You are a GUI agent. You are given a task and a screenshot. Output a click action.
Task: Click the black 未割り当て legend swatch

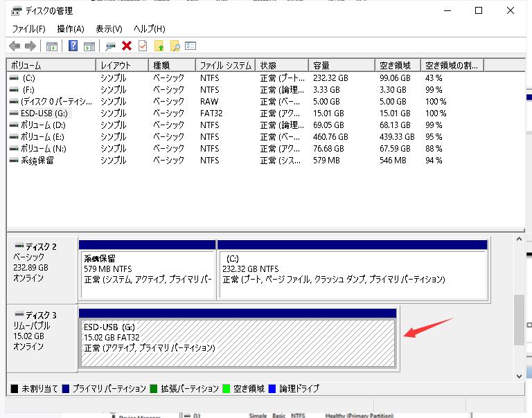[x=15, y=388]
